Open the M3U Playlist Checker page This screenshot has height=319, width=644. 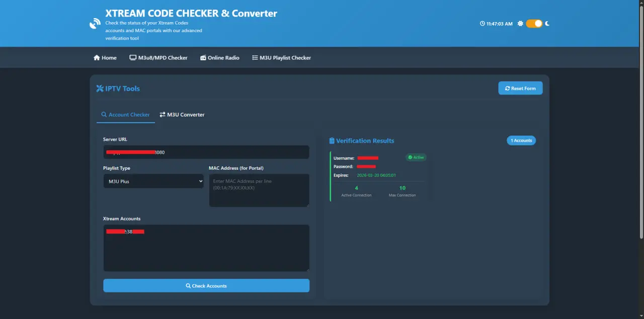(282, 58)
